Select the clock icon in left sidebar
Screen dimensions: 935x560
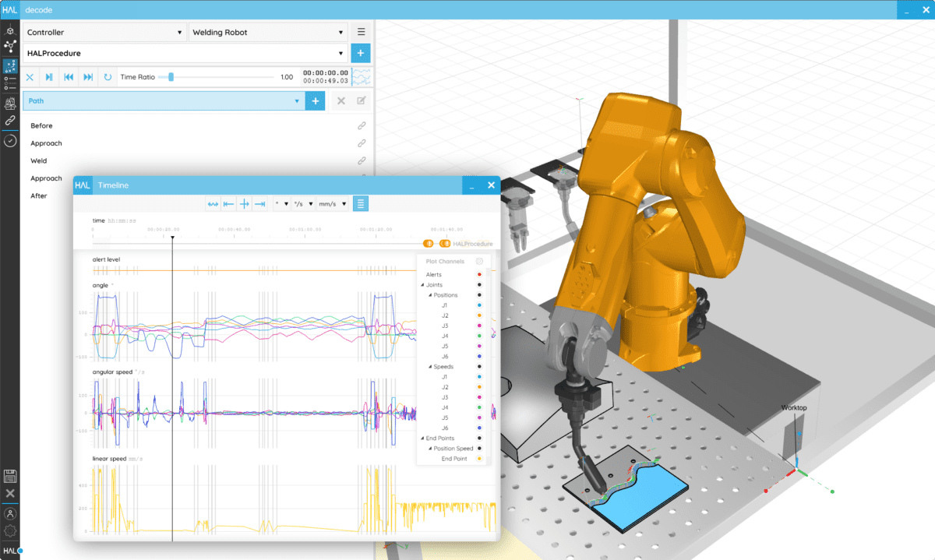click(x=10, y=140)
